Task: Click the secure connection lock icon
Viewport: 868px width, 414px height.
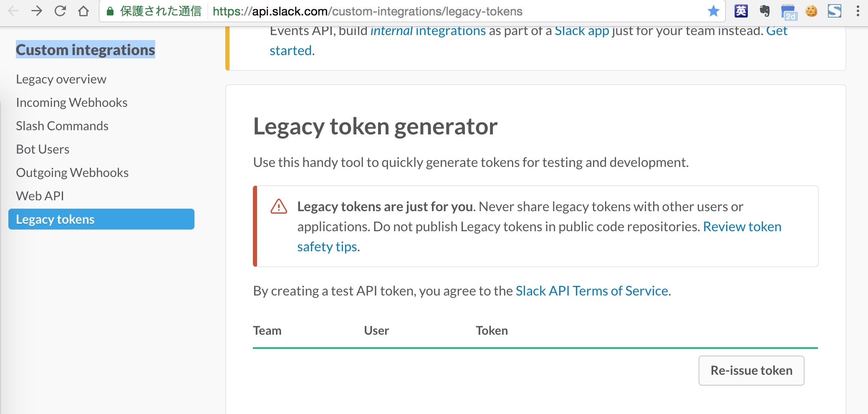Action: point(110,11)
